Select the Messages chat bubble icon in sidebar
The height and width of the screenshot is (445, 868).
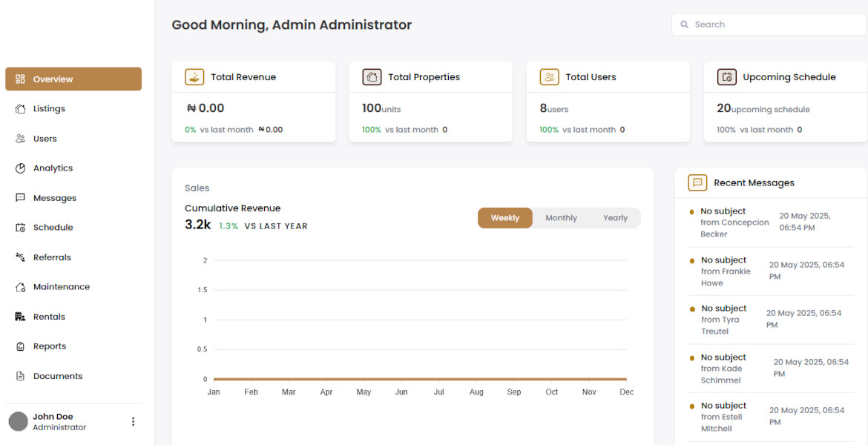21,197
